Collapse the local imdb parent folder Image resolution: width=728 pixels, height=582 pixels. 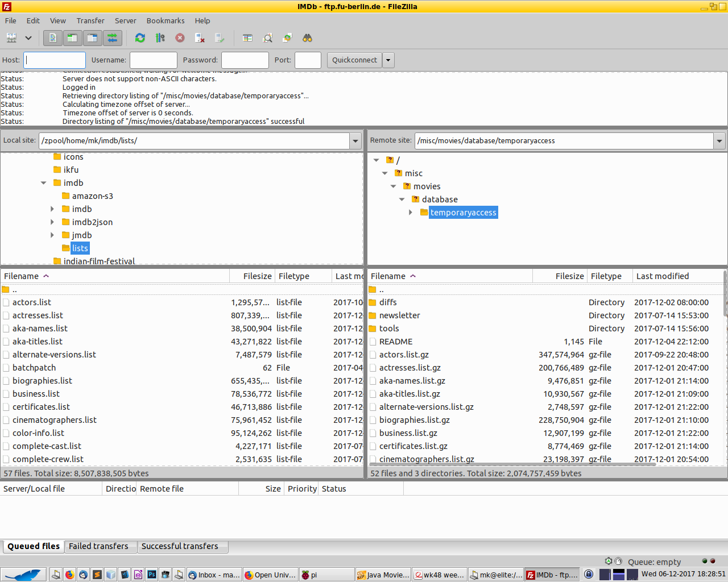click(x=44, y=183)
